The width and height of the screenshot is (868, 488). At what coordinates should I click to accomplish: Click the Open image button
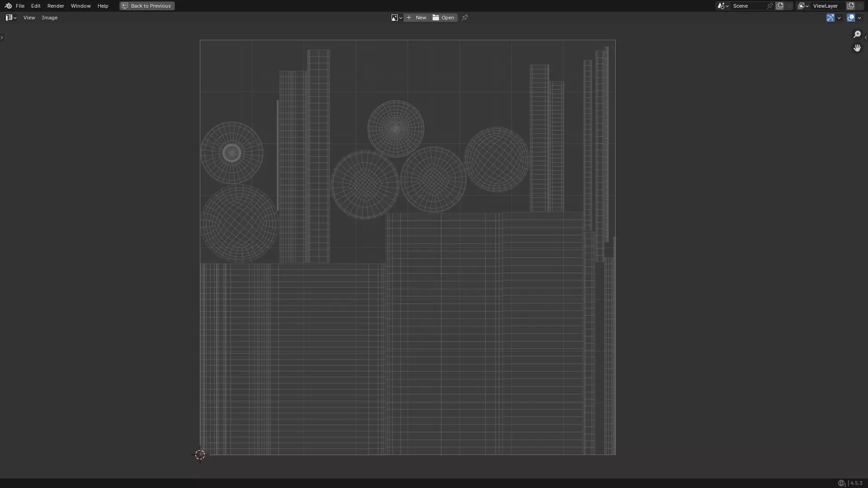point(444,18)
